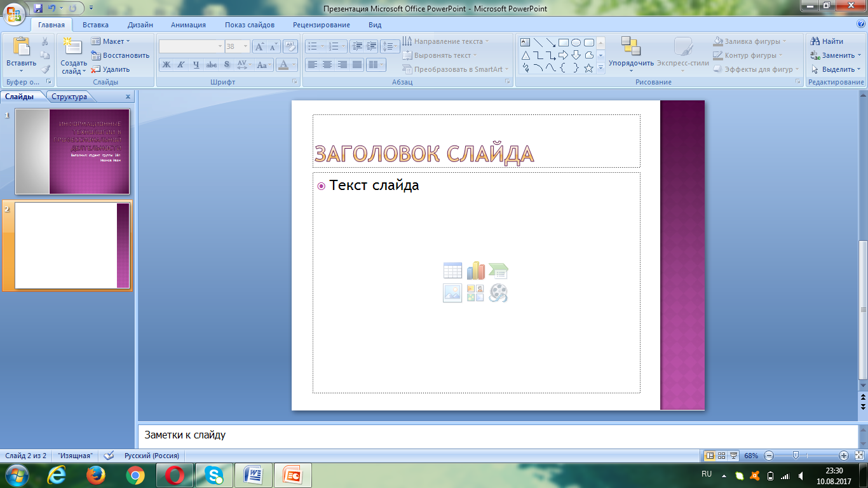Click Удалить to delete slide
This screenshot has width=868, height=488.
pos(110,69)
